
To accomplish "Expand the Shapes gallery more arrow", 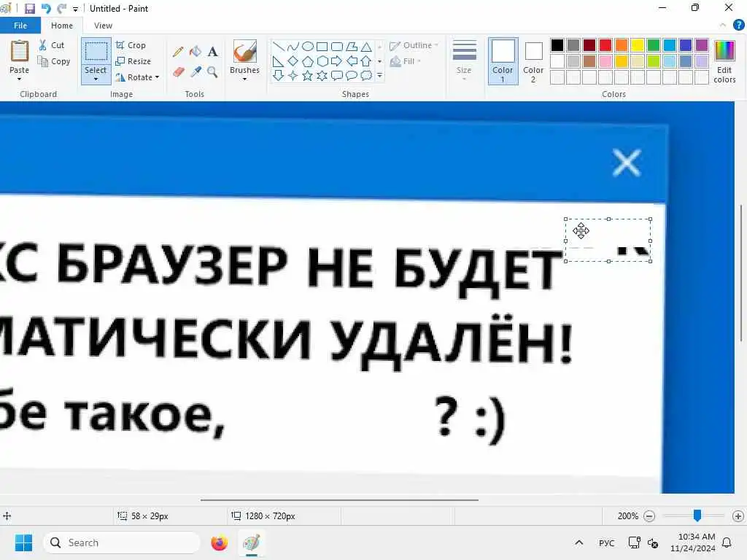I will pos(379,75).
